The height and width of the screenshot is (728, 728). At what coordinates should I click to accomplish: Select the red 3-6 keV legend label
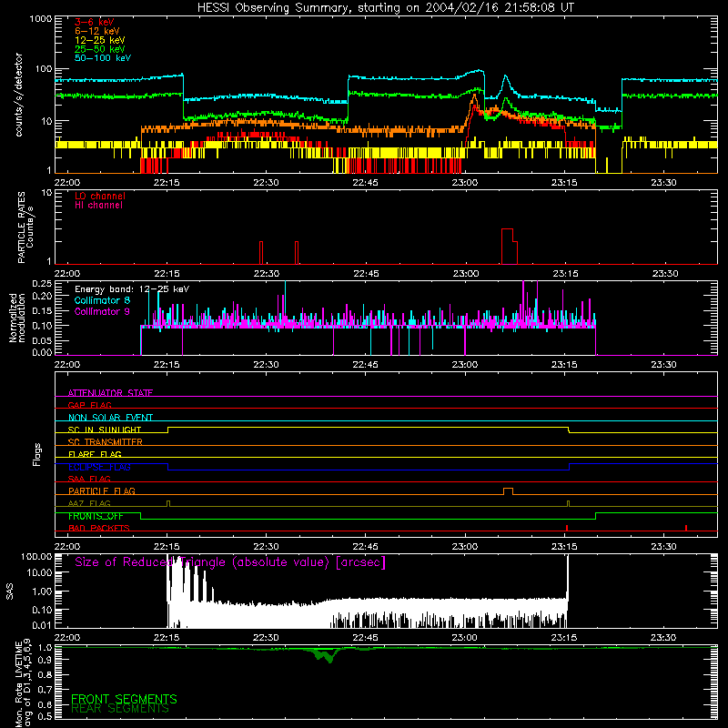[95, 22]
